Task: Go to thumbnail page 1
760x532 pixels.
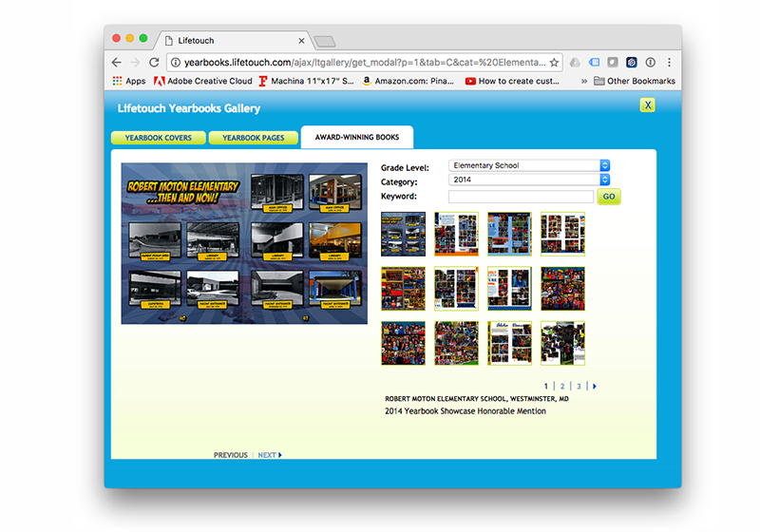Action: click(x=545, y=386)
